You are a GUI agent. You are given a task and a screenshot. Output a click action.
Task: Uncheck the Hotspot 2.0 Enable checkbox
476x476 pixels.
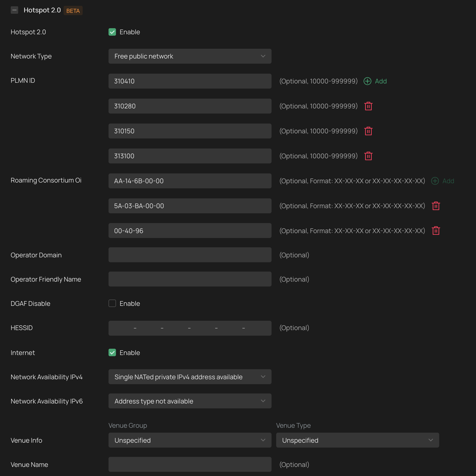coord(112,32)
